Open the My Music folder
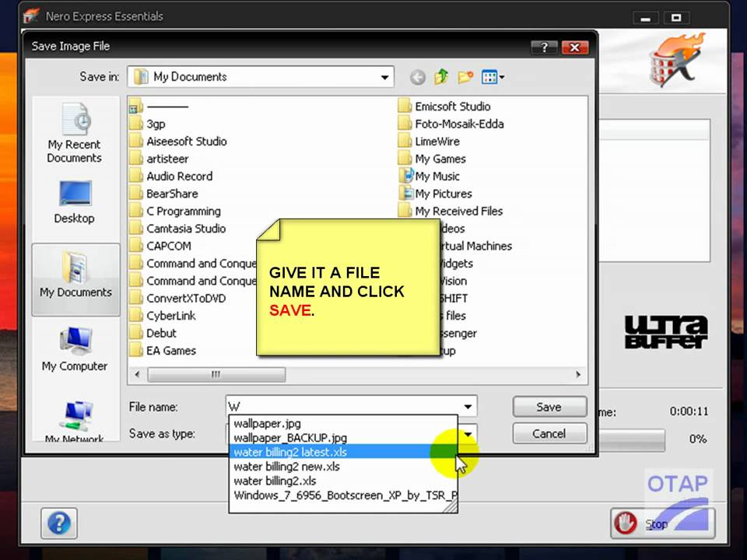Viewport: 747px width, 560px height. 437,176
